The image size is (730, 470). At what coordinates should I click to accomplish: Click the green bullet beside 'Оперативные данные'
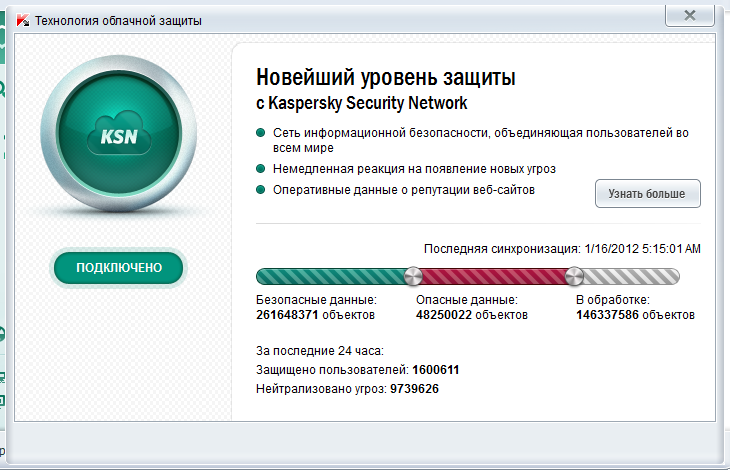261,189
